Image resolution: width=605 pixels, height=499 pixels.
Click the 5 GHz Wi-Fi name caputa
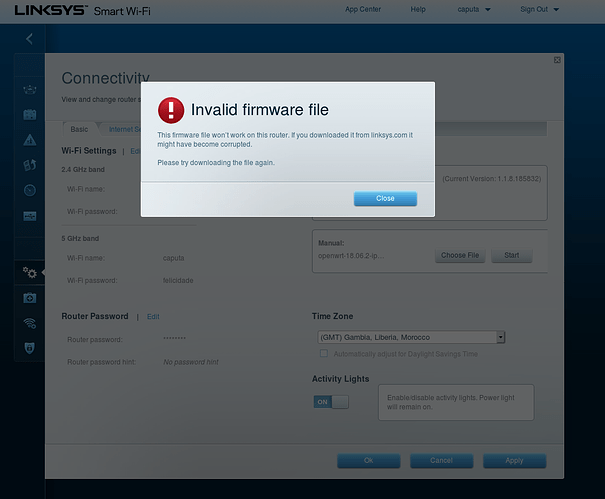[173, 258]
